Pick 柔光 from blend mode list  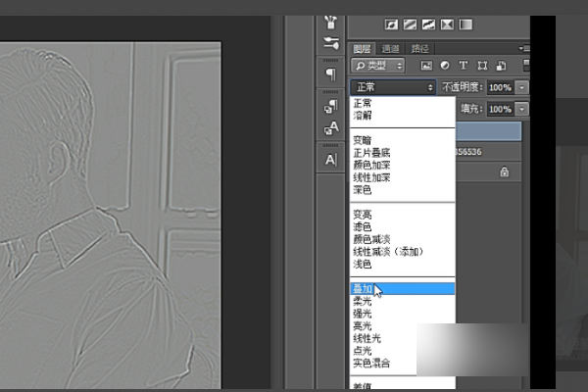363,302
